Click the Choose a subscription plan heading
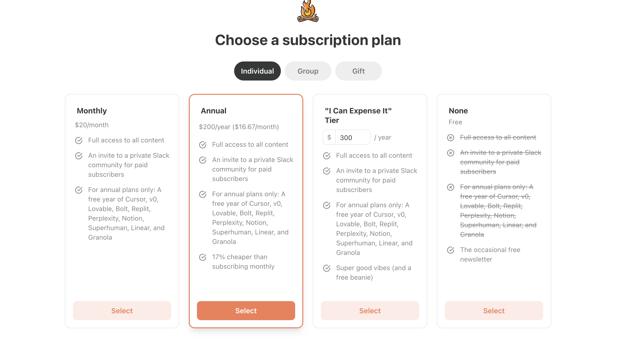638x364 pixels. (308, 40)
